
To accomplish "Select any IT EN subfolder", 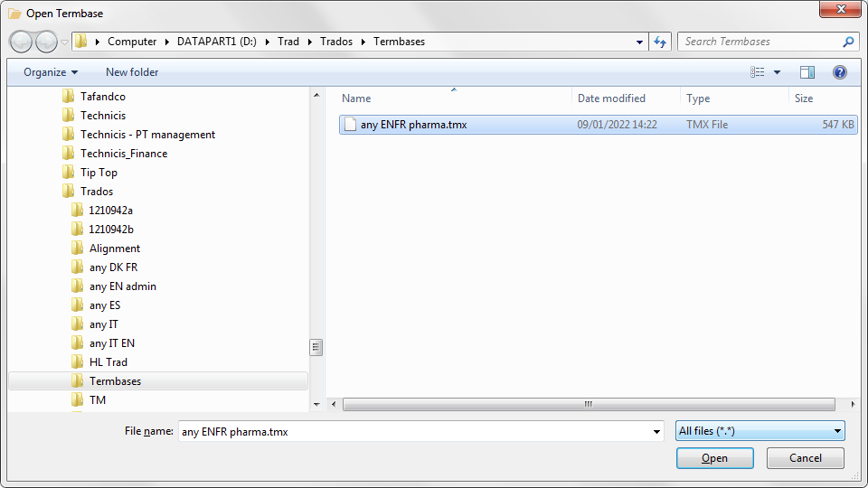I will pyautogui.click(x=112, y=343).
